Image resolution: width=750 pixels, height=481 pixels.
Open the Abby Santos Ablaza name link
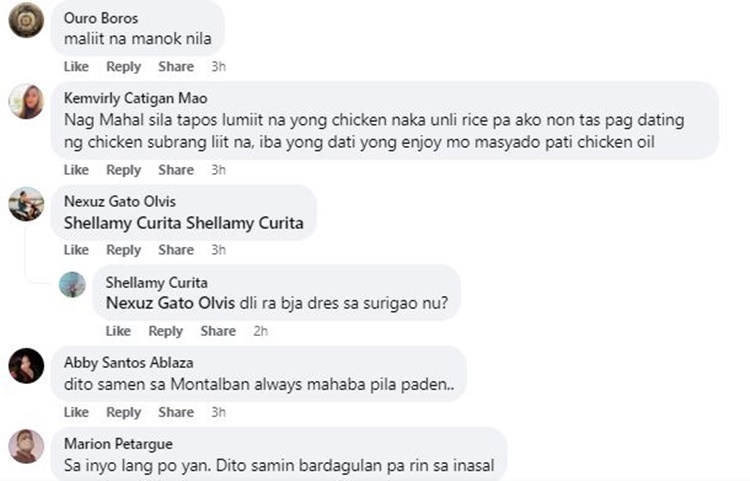(128, 362)
